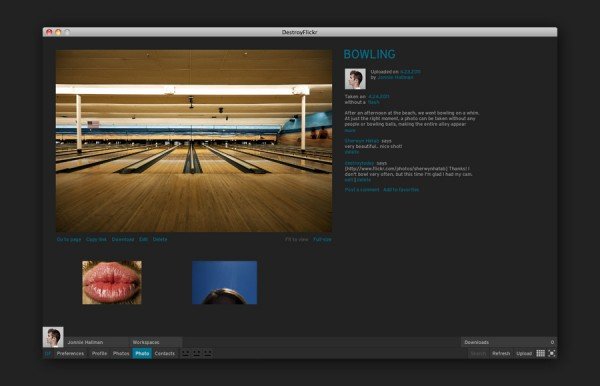
Task: Click the Jonnie Hallman name in the bottom bar
Action: click(85, 342)
